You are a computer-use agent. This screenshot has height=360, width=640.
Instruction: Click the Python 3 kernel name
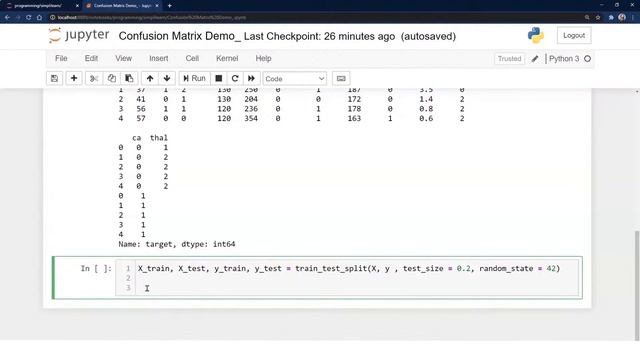(x=564, y=59)
